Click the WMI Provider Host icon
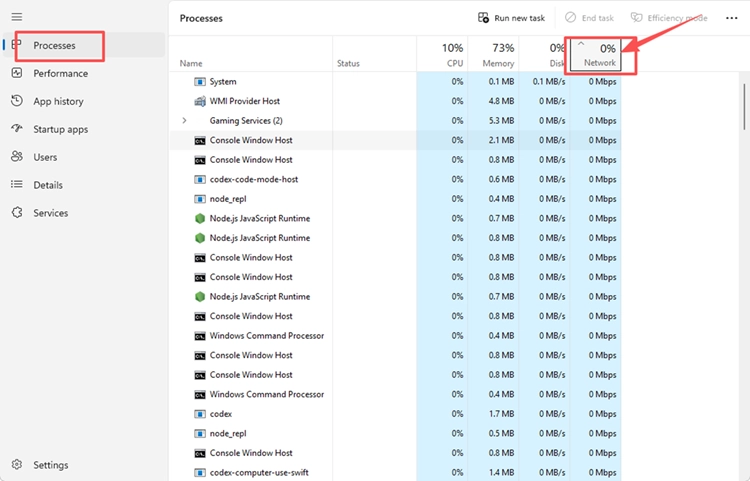The image size is (750, 481). coord(199,101)
